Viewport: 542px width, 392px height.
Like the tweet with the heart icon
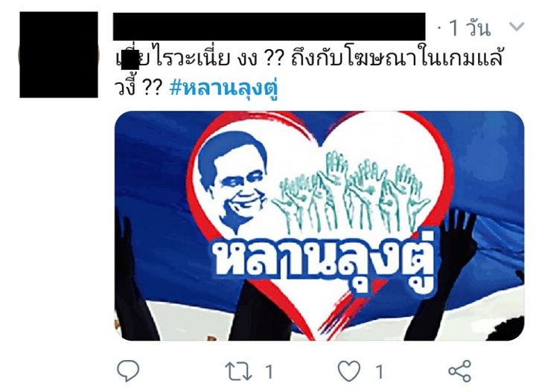348,371
